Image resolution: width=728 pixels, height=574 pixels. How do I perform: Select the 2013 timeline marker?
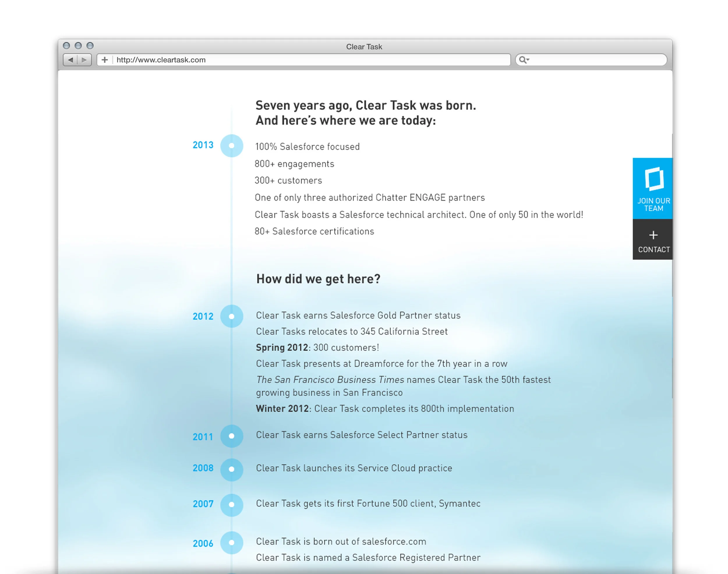click(x=232, y=146)
